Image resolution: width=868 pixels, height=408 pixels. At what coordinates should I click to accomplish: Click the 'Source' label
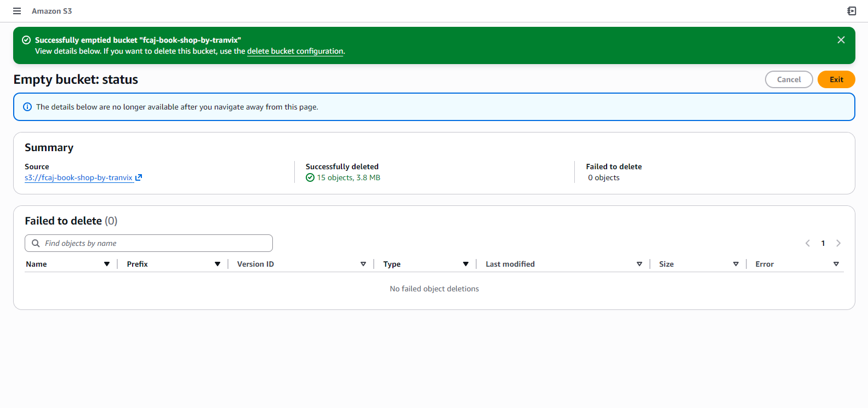click(37, 166)
